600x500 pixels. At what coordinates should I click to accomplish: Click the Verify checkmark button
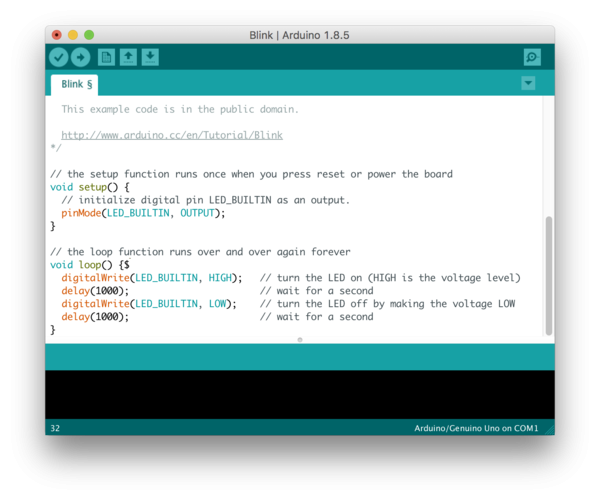click(59, 57)
